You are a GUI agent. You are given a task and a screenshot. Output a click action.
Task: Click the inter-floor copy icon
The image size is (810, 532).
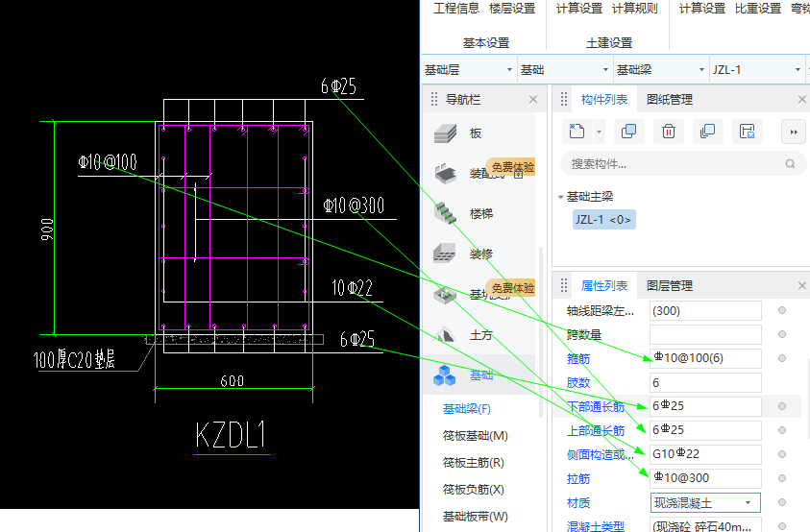707,132
